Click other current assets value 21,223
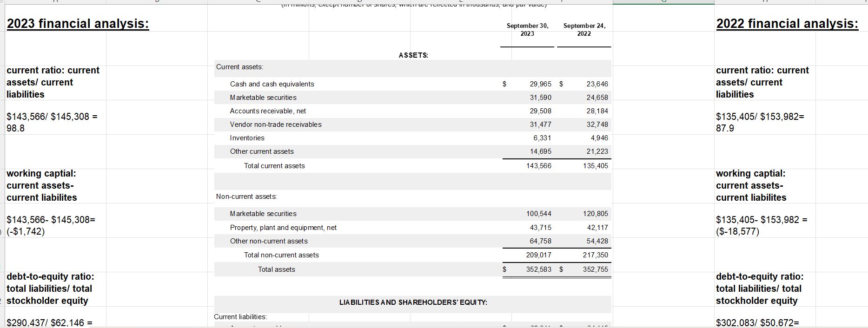This screenshot has width=868, height=328. coord(597,151)
